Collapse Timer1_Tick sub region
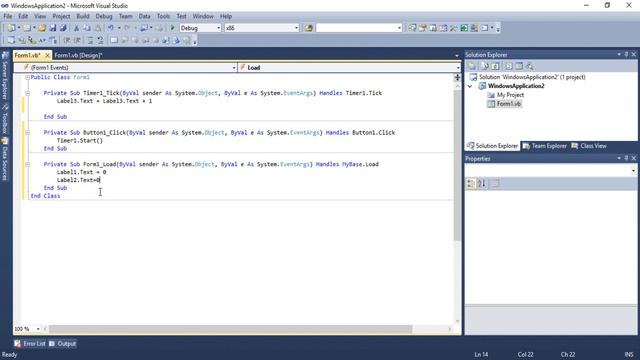Image resolution: width=640 pixels, height=360 pixels. [x=27, y=93]
